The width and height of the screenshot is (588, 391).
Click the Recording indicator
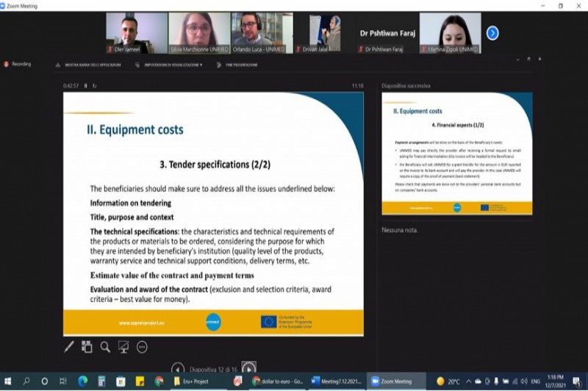(18, 64)
